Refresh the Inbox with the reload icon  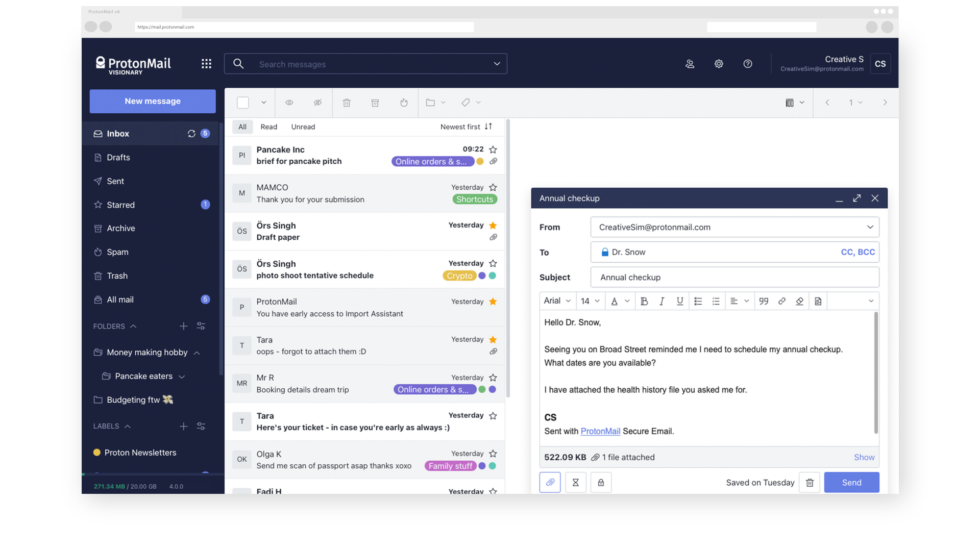click(191, 134)
